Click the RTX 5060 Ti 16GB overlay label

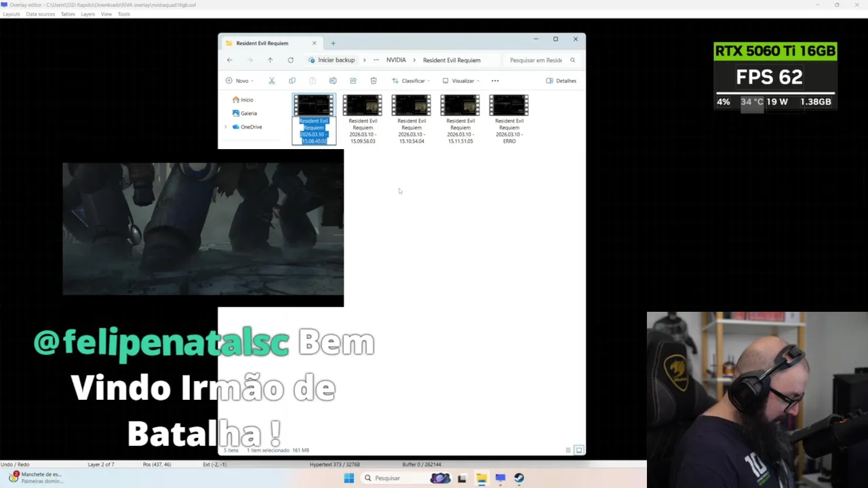point(775,52)
